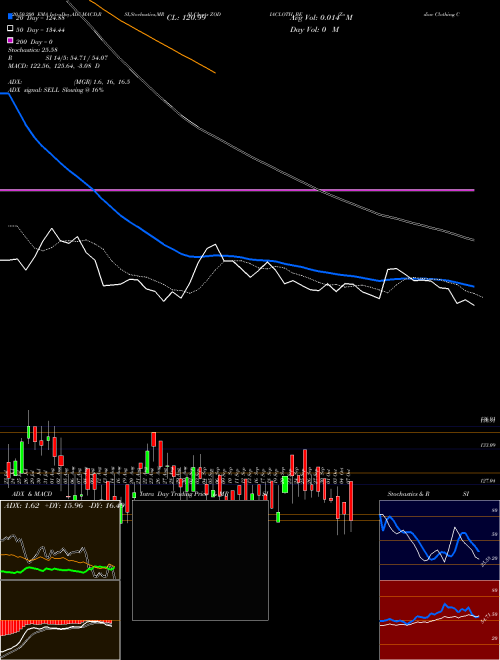Image resolution: width=500 pixels, height=660 pixels.
Task: Click the magenta 200 Day horizontal line
Action: [237, 190]
